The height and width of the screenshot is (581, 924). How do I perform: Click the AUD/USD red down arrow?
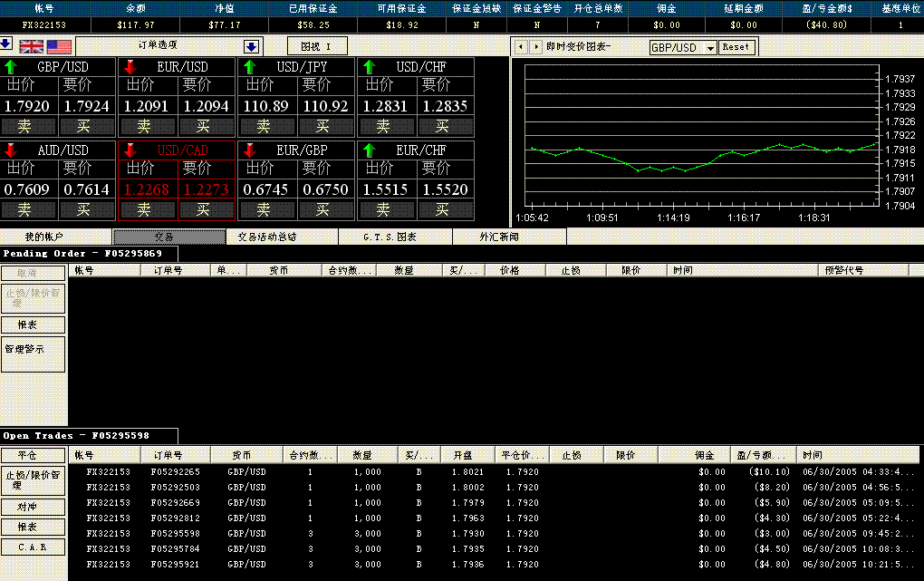point(11,150)
